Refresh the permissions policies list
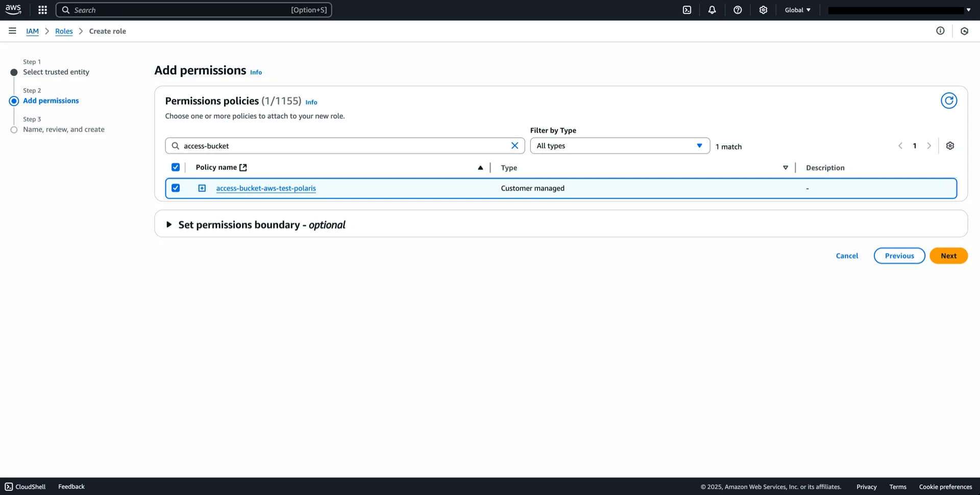 949,101
